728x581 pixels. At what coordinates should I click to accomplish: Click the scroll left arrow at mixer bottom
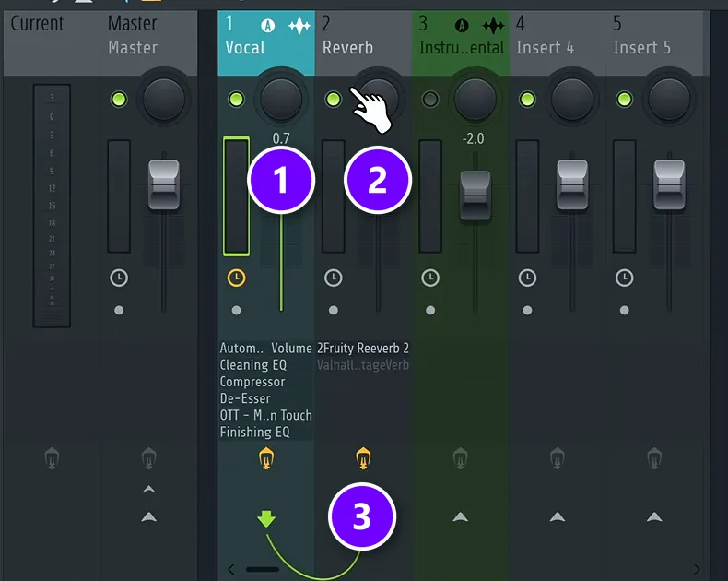pos(230,569)
